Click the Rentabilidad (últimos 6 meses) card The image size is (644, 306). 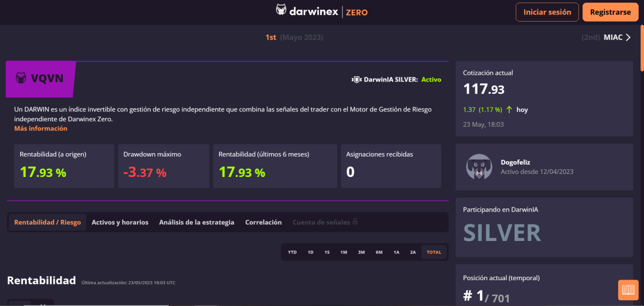[x=275, y=166]
